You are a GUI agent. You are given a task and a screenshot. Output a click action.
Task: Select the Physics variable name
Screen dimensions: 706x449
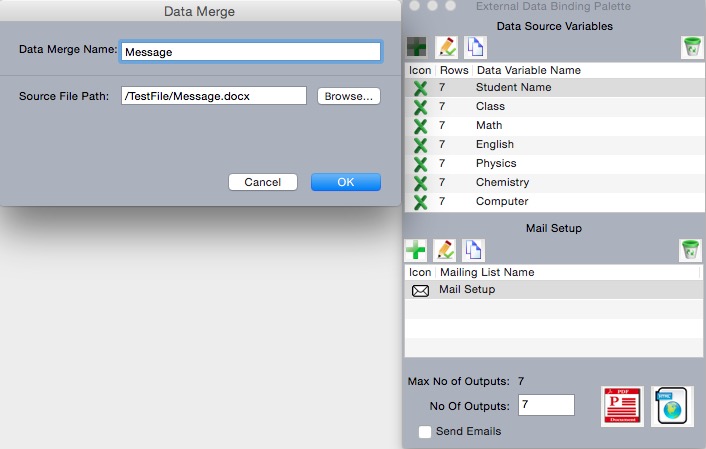click(496, 163)
